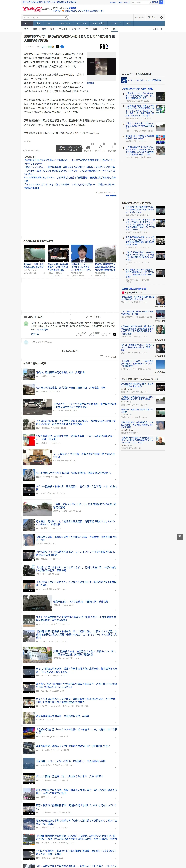The height and width of the screenshot is (868, 186).
Task: Expand the 返信 2件 replies
Action: [34, 334]
